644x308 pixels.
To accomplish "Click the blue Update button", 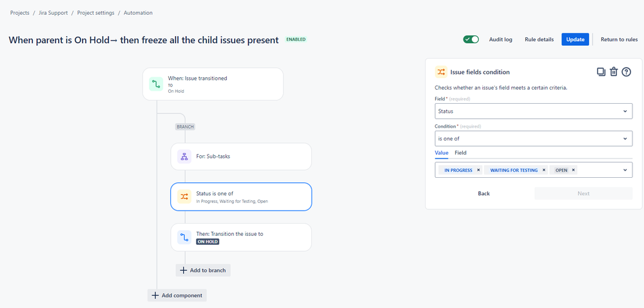I will pyautogui.click(x=576, y=39).
